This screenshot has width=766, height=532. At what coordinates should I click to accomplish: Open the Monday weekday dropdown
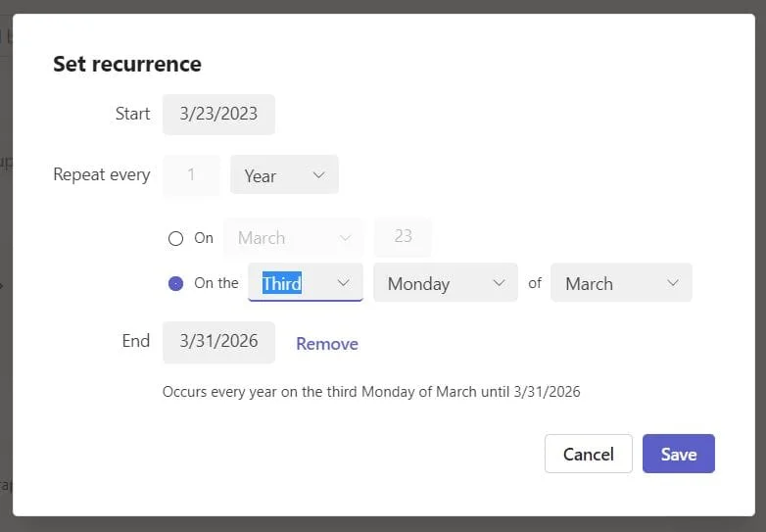tap(446, 282)
